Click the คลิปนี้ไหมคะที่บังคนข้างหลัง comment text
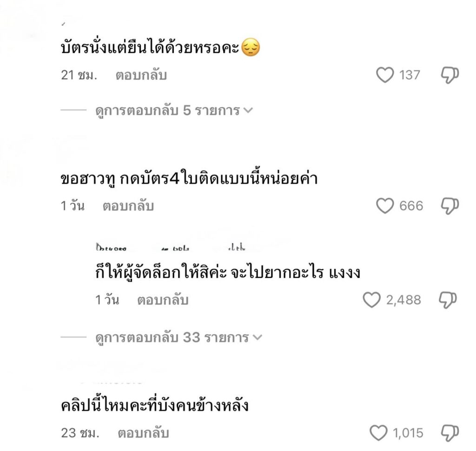The image size is (476, 451). click(x=155, y=406)
